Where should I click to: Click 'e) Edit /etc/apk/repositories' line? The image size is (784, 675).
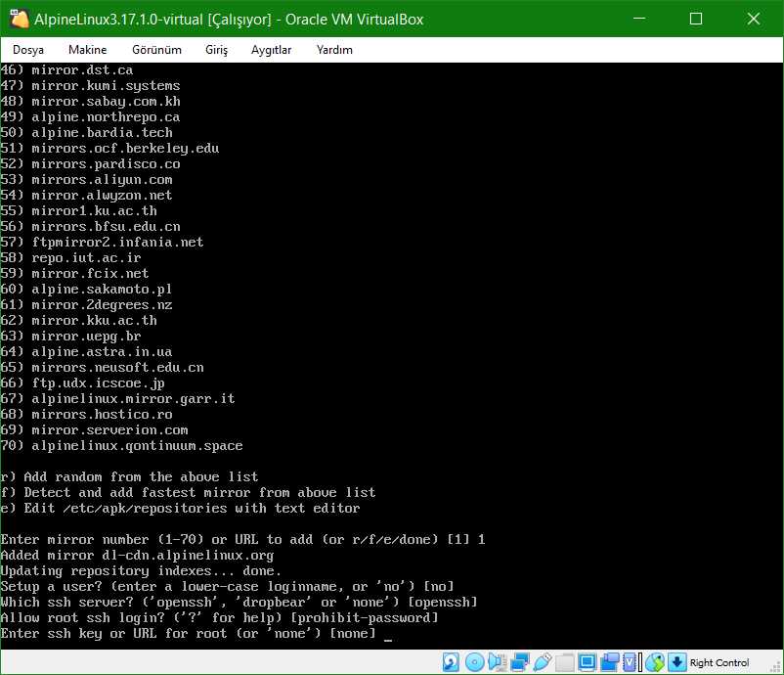point(180,508)
